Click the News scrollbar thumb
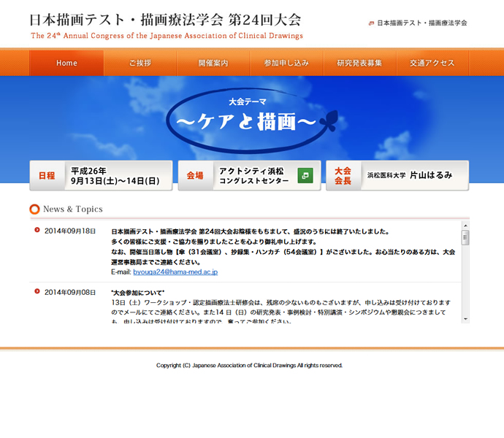 465,238
